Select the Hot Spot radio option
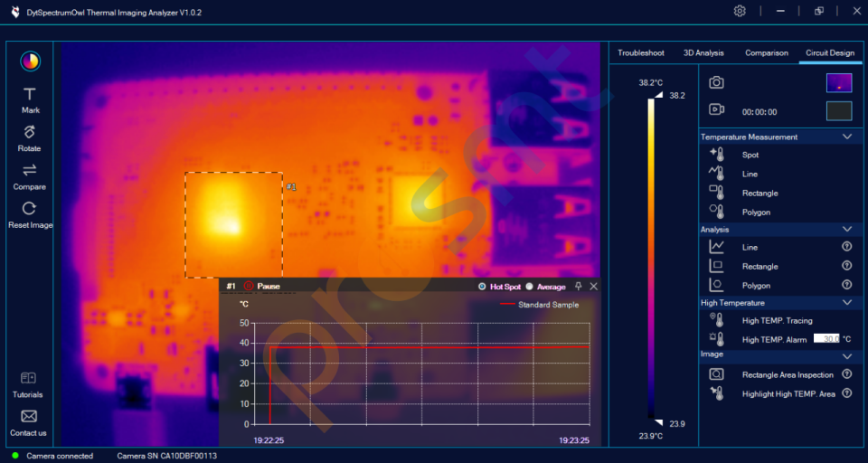Screen dimensions: 868x463 (483, 287)
